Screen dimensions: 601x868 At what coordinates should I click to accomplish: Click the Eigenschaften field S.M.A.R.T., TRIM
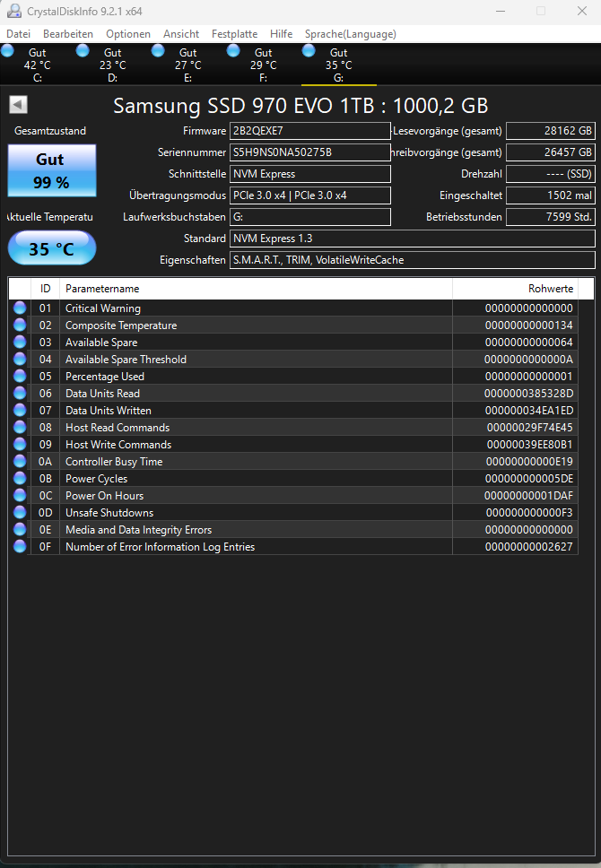[413, 260]
